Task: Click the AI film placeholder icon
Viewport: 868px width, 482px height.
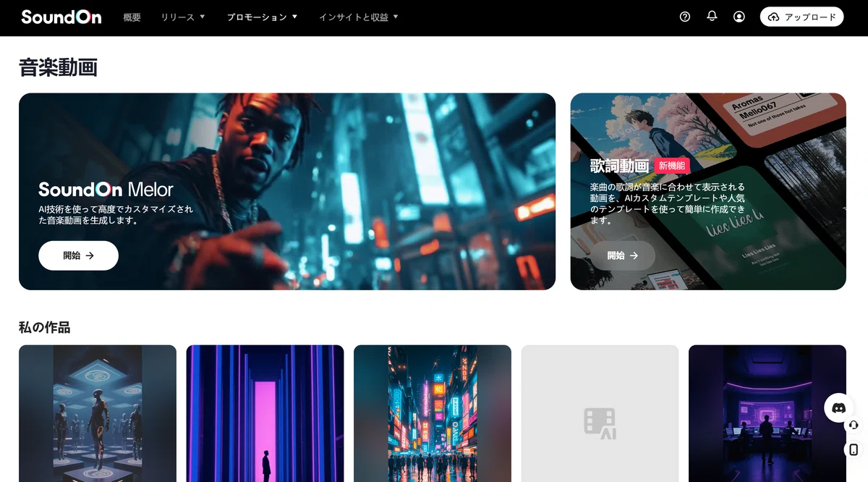Action: pyautogui.click(x=600, y=423)
